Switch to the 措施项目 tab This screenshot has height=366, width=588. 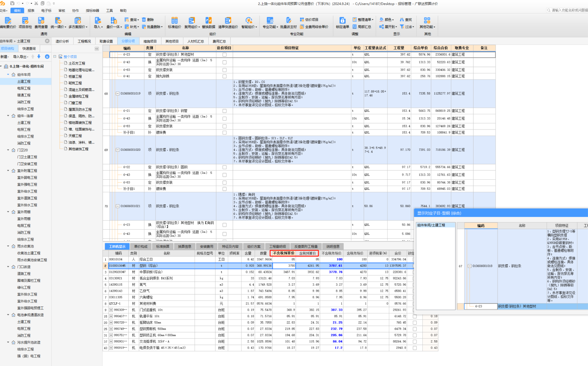150,41
